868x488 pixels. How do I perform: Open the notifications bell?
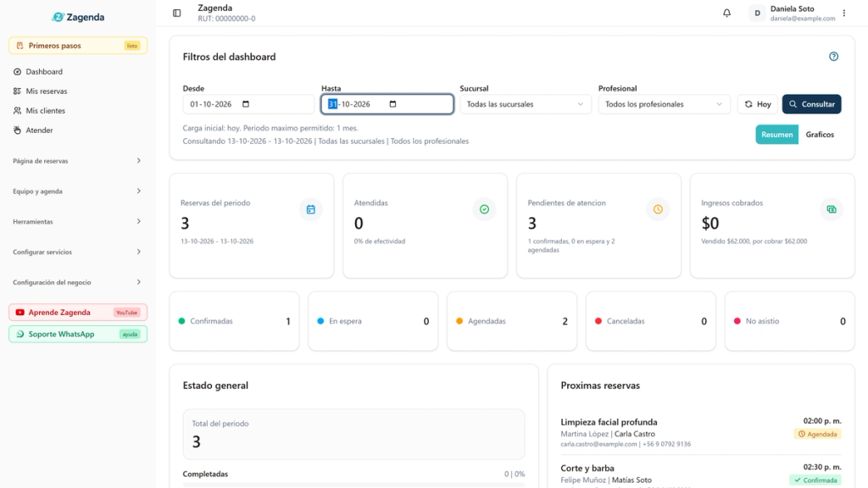coord(726,13)
